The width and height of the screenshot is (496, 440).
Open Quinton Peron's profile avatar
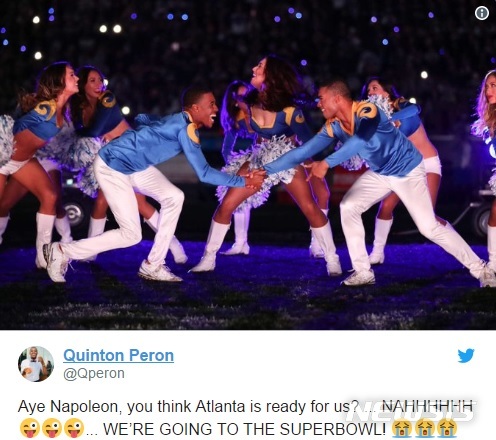(36, 364)
